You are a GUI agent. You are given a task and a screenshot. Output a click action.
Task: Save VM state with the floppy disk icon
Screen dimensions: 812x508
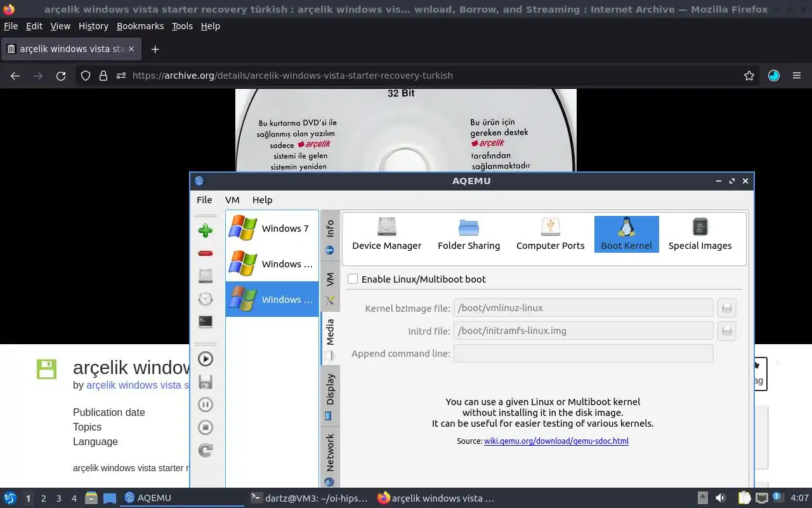(x=205, y=382)
